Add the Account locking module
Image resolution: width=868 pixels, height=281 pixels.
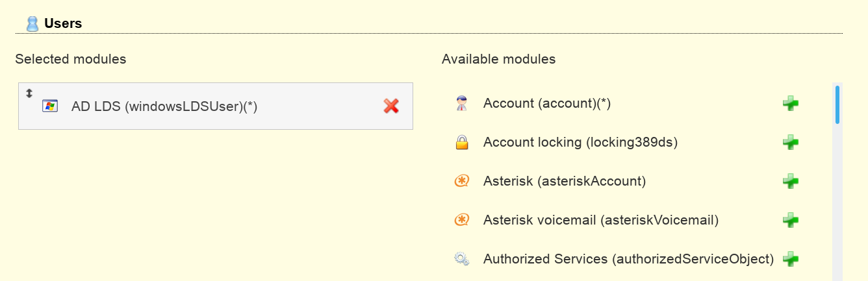click(791, 143)
